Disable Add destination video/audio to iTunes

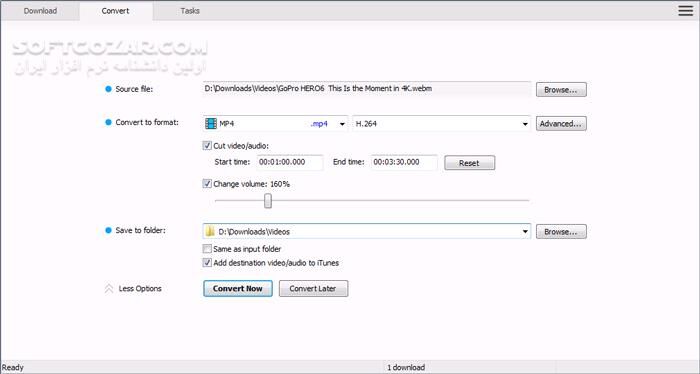pos(207,262)
